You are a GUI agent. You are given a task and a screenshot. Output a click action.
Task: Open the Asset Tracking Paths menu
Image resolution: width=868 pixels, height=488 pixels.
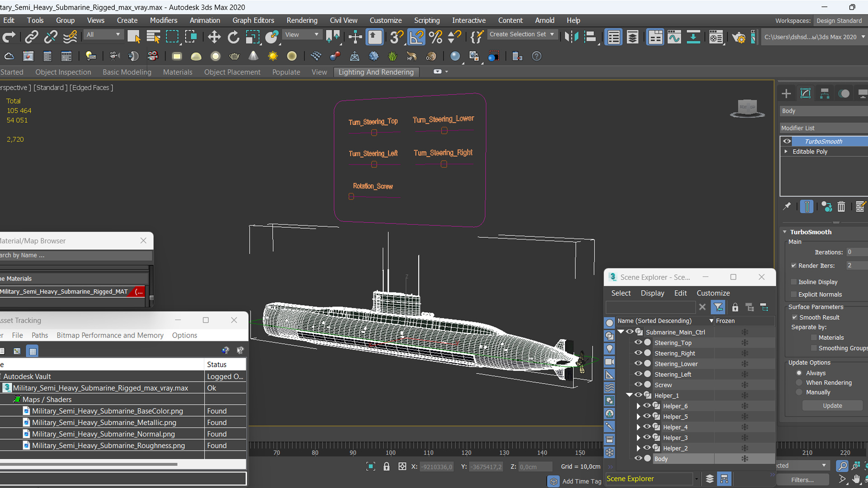click(39, 335)
